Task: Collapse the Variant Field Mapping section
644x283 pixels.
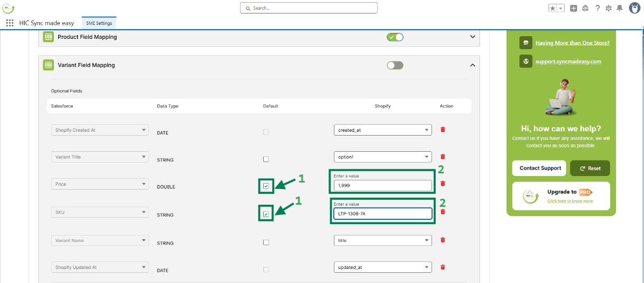Action: coord(472,65)
